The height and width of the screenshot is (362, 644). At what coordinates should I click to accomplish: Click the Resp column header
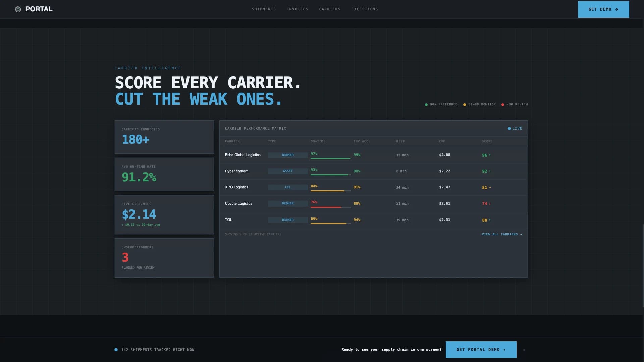pyautogui.click(x=400, y=141)
